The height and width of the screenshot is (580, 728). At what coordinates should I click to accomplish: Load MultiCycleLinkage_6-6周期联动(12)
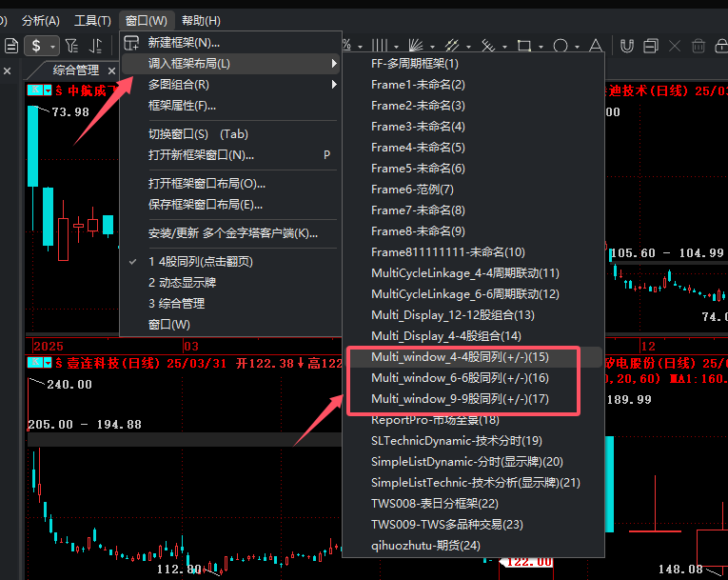pyautogui.click(x=474, y=294)
